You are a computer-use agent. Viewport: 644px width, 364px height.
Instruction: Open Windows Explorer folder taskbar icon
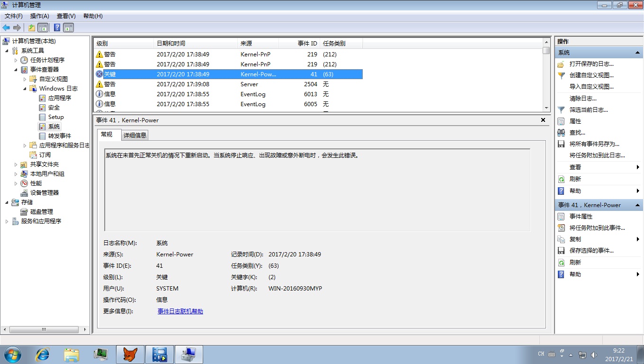point(72,355)
